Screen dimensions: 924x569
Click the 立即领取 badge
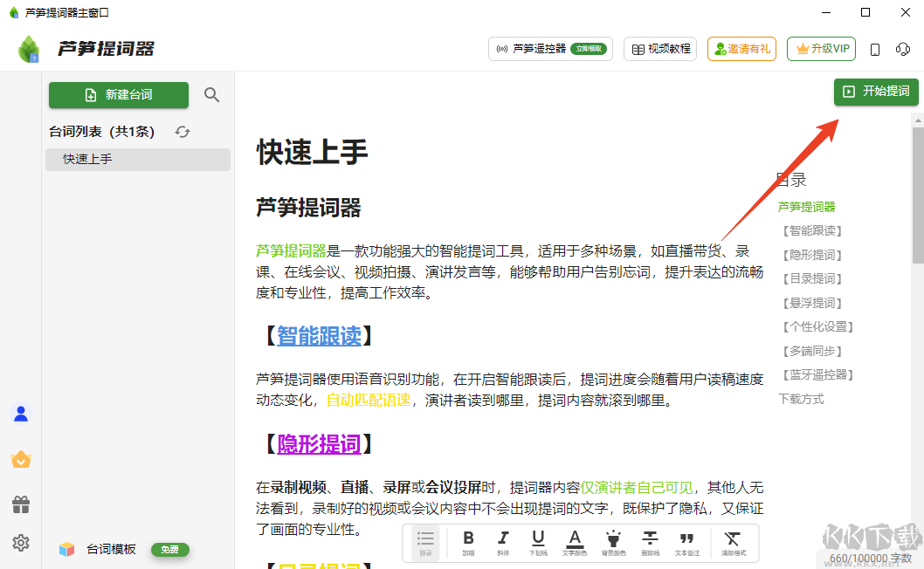coord(588,49)
